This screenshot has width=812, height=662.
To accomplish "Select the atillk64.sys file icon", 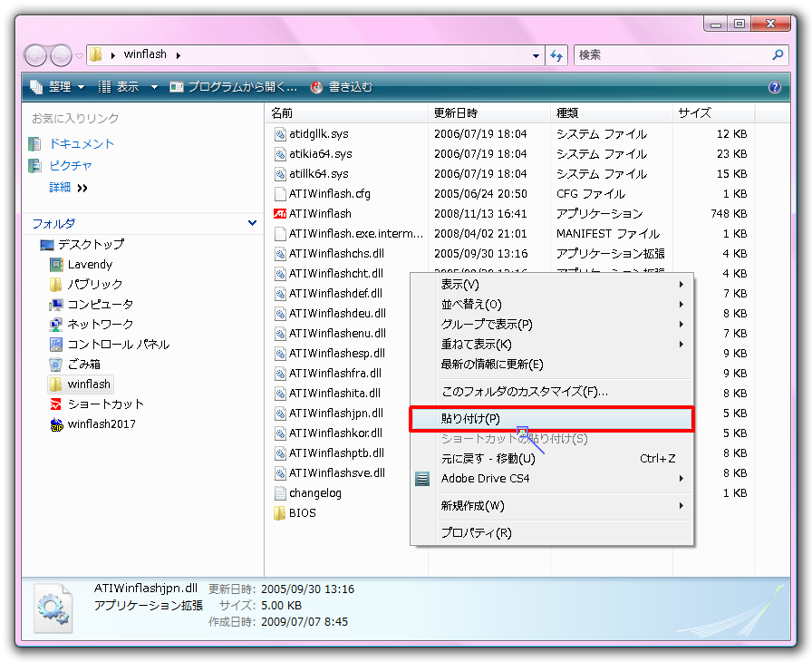I will [280, 174].
